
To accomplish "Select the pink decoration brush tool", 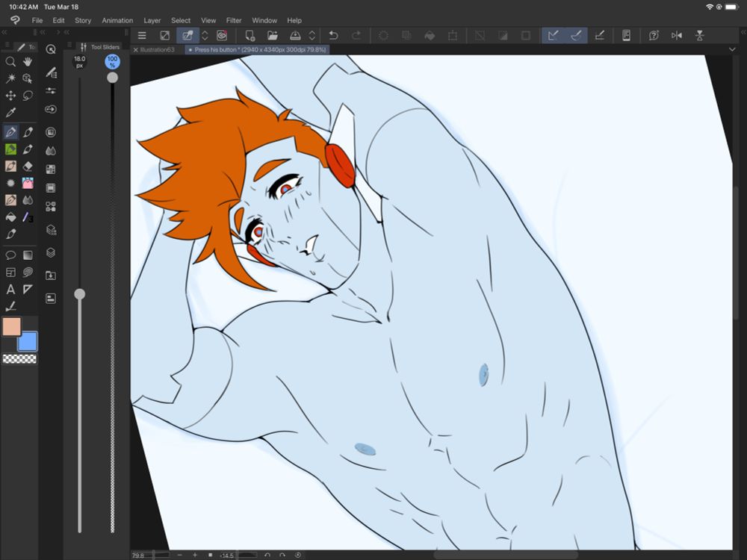I will click(x=28, y=183).
